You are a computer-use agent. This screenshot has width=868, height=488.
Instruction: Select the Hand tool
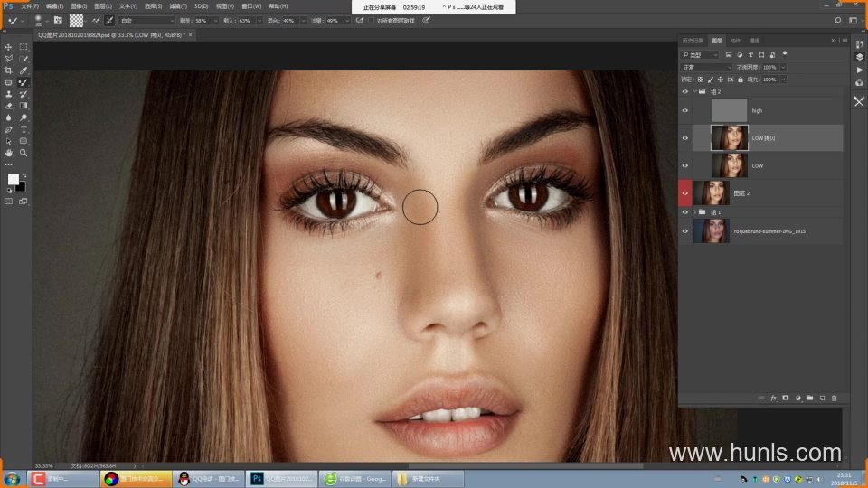8,153
